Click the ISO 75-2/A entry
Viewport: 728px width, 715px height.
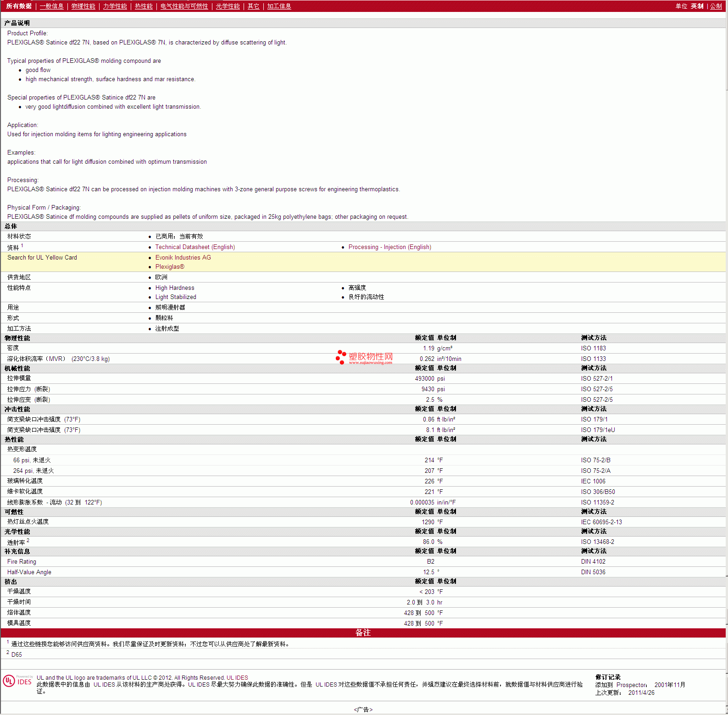(596, 471)
